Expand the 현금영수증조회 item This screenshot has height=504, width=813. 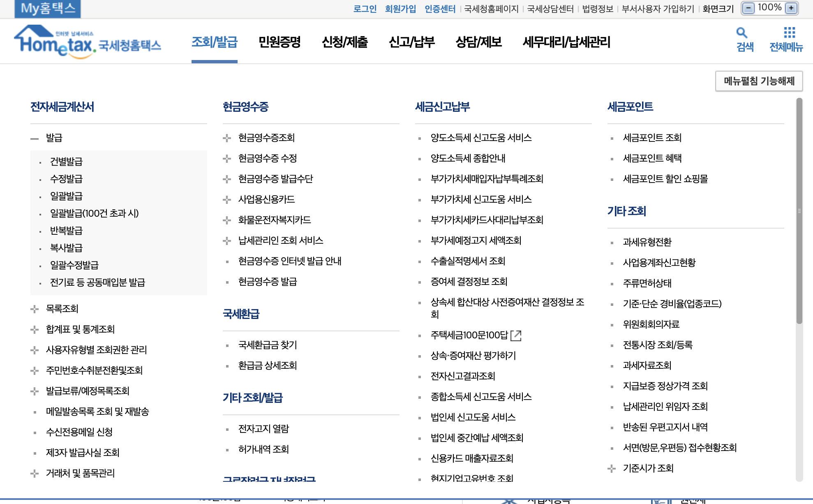(227, 138)
